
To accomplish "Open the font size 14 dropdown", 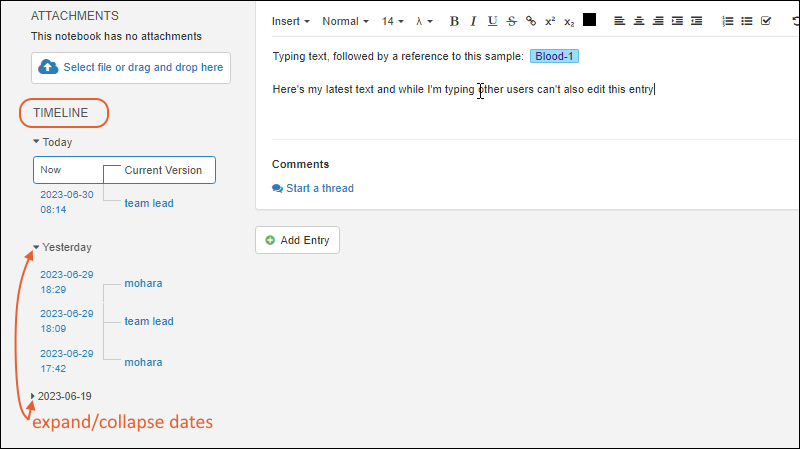I will (392, 21).
